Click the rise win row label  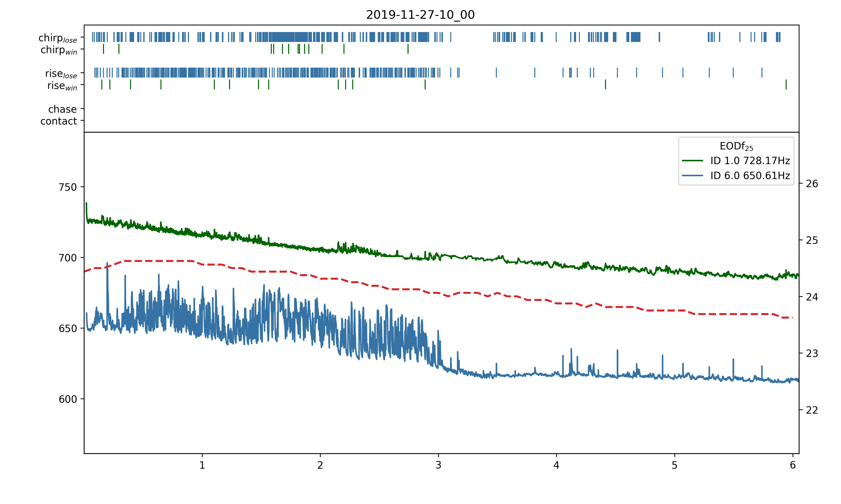pos(62,86)
